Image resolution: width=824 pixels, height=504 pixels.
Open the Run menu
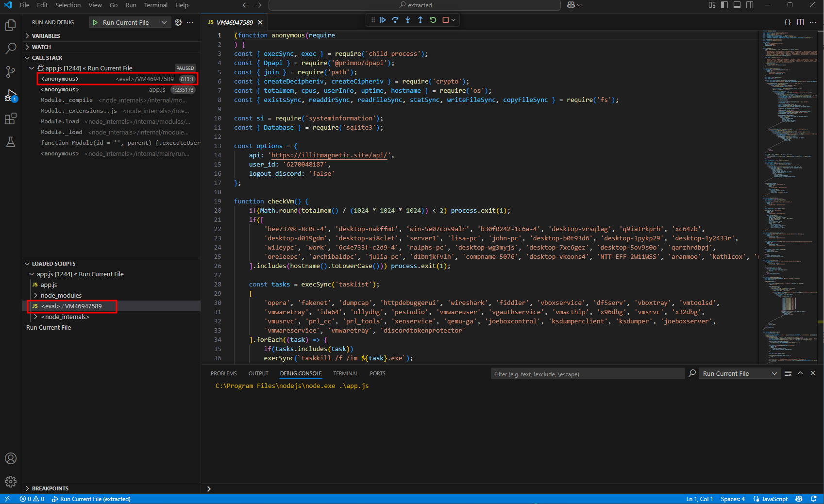click(131, 5)
